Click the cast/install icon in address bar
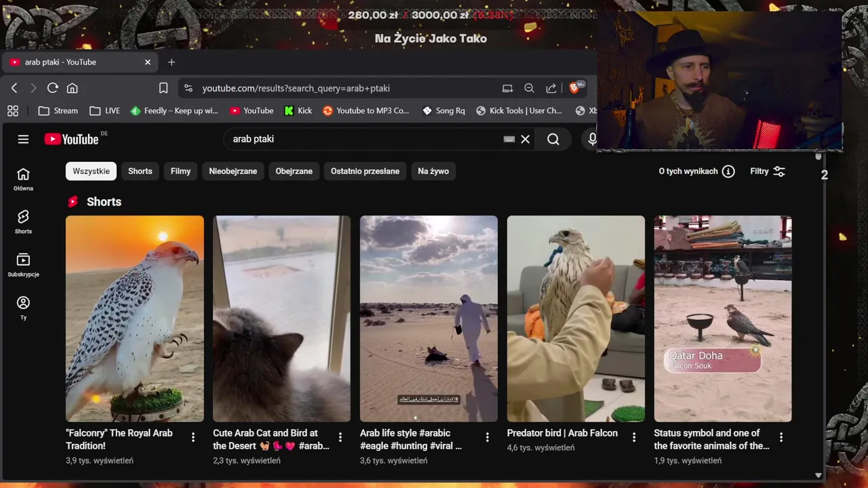 pos(507,88)
